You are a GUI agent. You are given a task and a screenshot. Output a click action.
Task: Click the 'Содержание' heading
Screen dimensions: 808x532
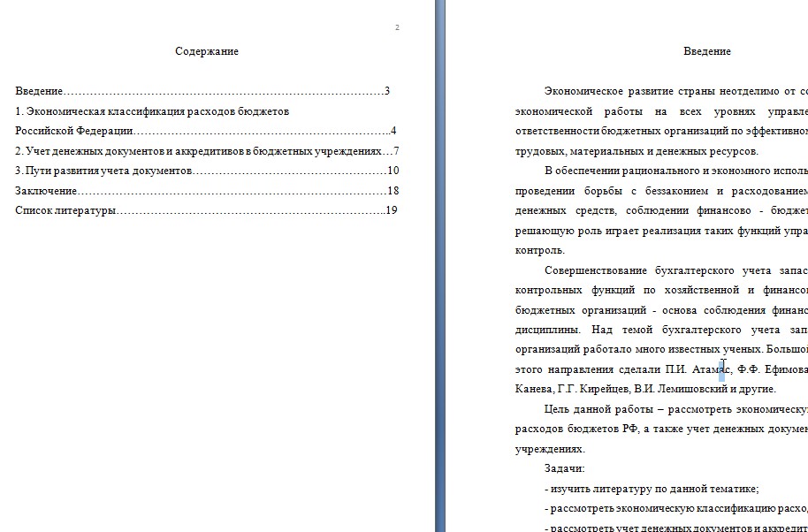coord(207,51)
